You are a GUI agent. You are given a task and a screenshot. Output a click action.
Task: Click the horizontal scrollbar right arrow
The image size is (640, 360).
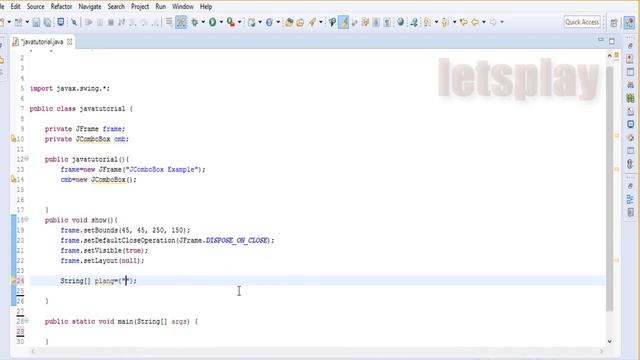click(x=601, y=351)
